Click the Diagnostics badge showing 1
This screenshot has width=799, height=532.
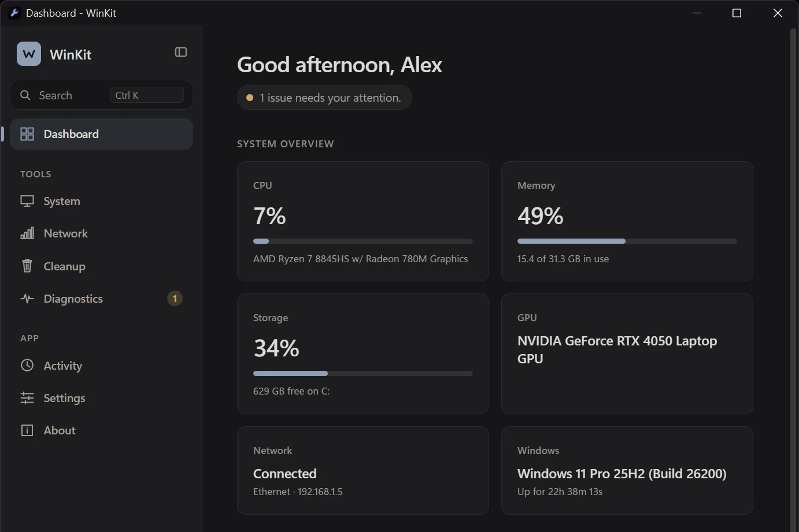point(175,299)
